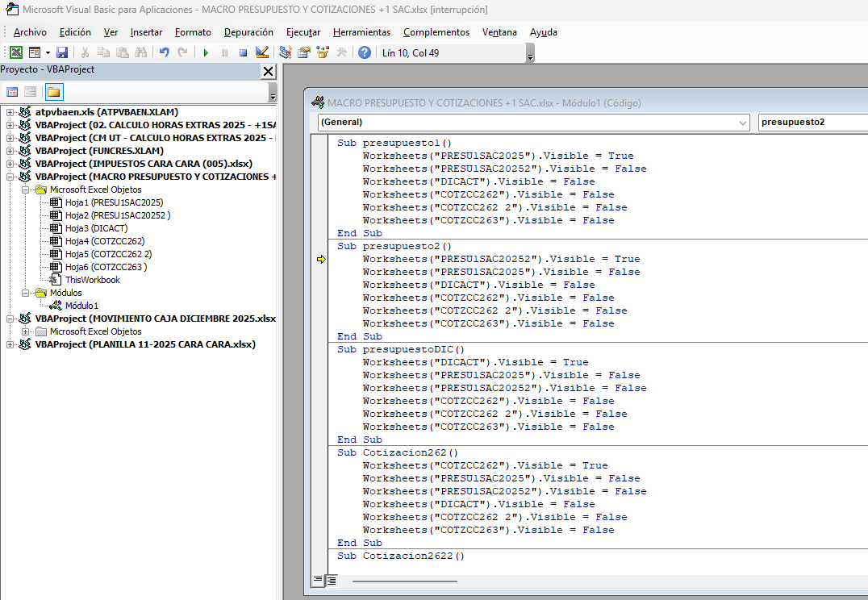The height and width of the screenshot is (600, 868).
Task: Collapse the Módulos folder
Action: 26,293
